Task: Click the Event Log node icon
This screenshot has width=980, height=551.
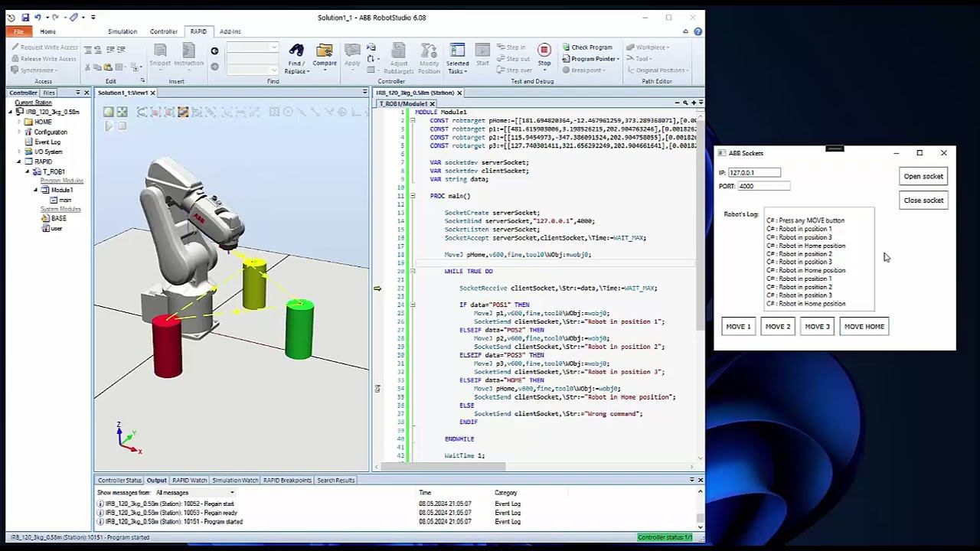Action: click(28, 142)
